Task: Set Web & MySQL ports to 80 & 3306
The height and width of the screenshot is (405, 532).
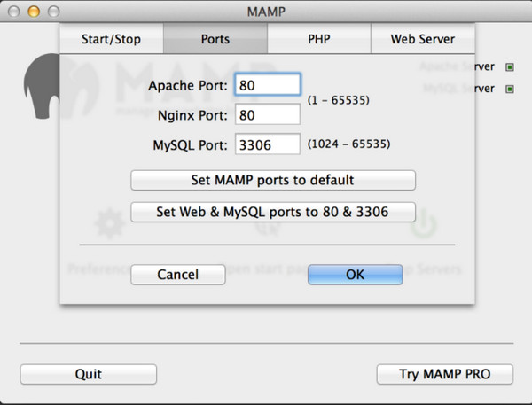Action: (273, 212)
